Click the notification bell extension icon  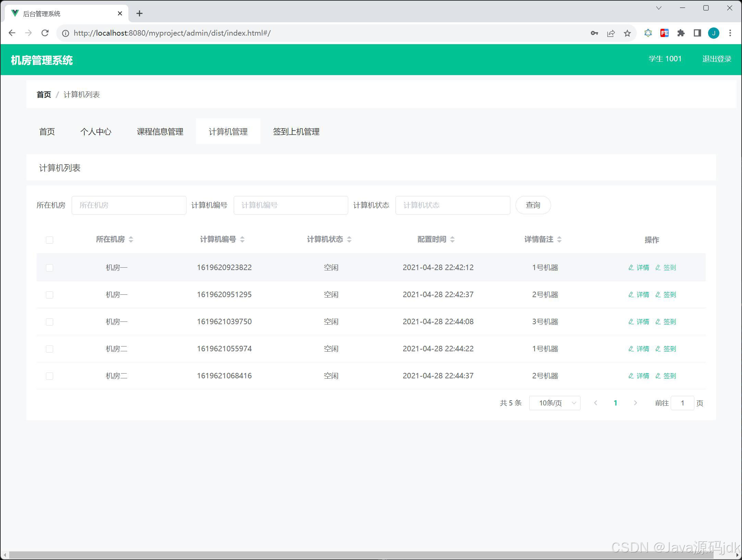(648, 33)
